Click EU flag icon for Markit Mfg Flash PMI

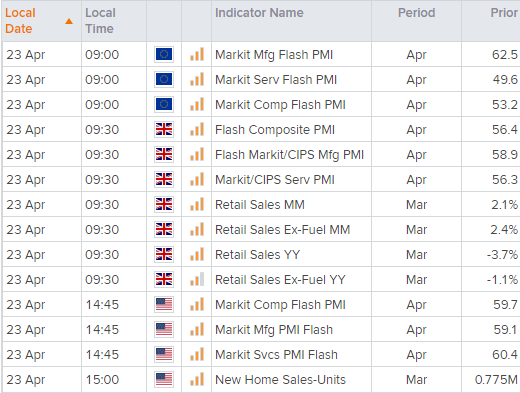tap(164, 54)
